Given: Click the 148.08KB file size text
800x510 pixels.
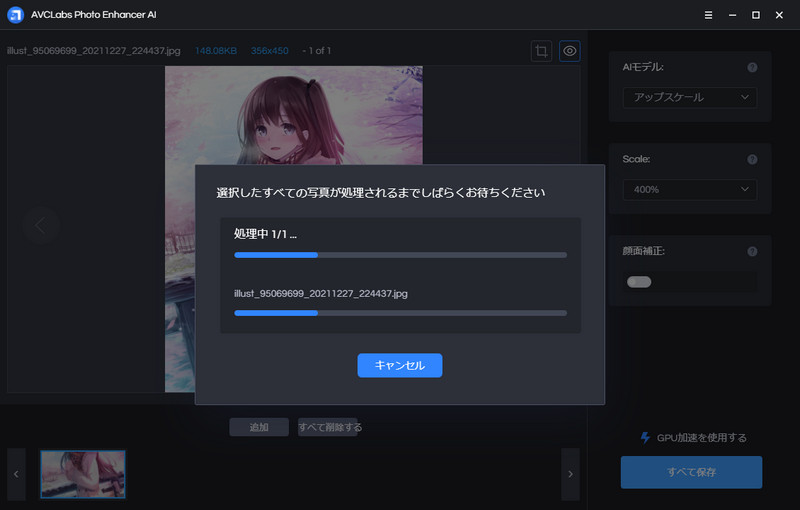Looking at the screenshot, I should coord(216,51).
